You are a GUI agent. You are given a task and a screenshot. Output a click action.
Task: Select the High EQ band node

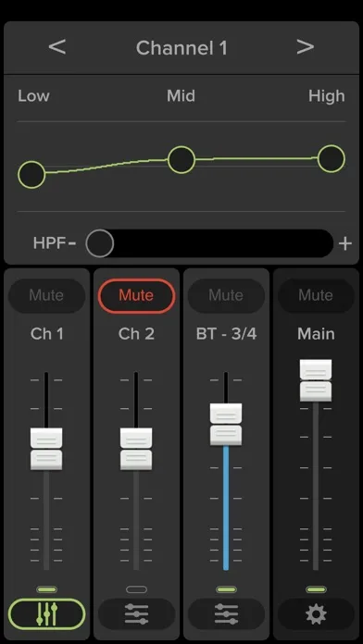click(x=332, y=158)
